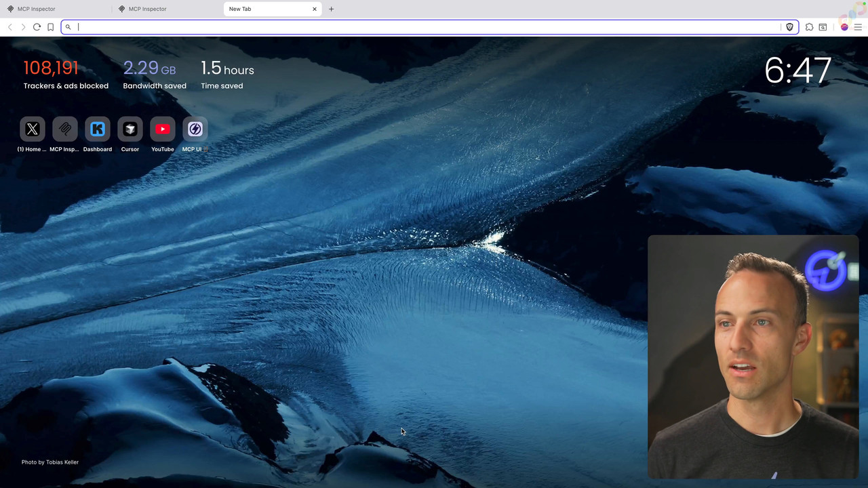Viewport: 868px width, 488px height.
Task: Open the Extensions puzzle-piece menu
Action: 809,27
